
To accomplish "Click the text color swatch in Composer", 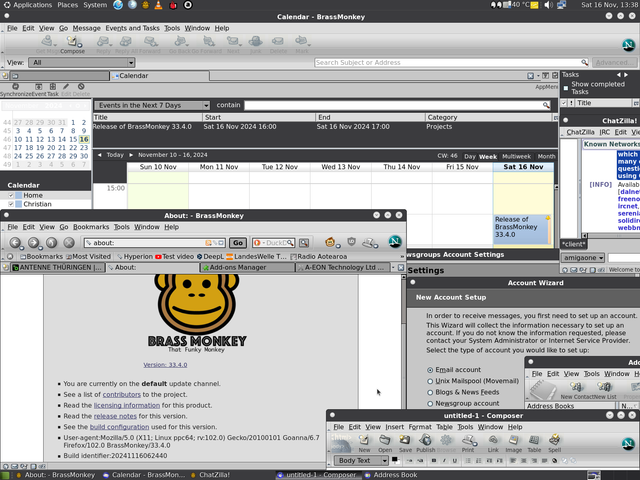I will 395,460.
